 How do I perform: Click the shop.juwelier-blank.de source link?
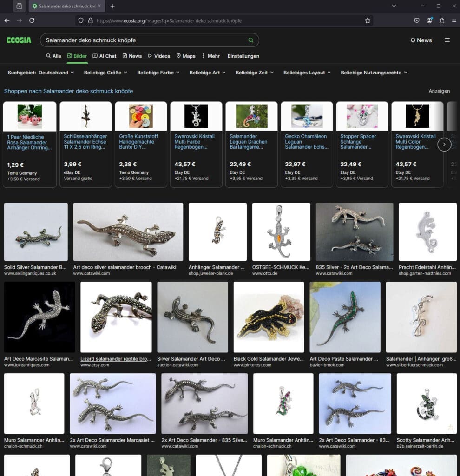coord(211,273)
